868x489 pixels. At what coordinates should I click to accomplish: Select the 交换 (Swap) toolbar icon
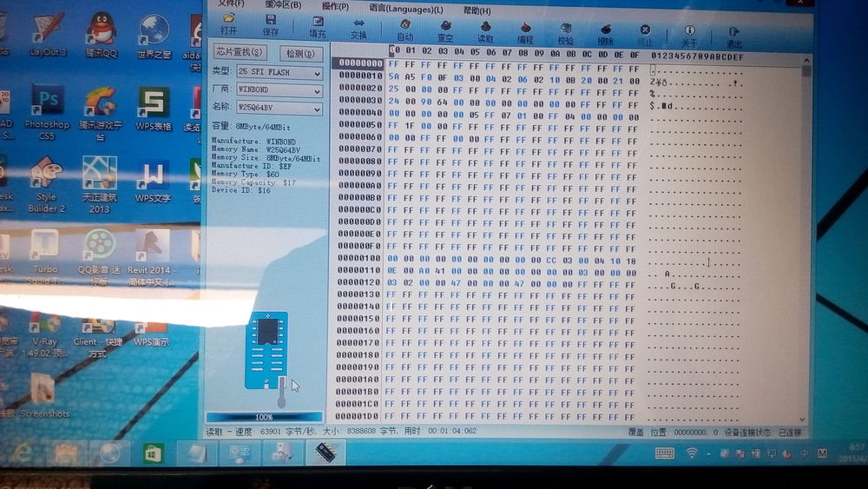pos(358,29)
